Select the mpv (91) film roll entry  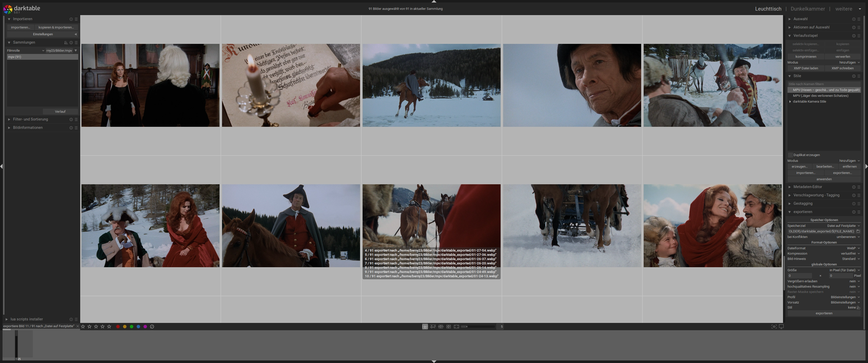coord(42,57)
